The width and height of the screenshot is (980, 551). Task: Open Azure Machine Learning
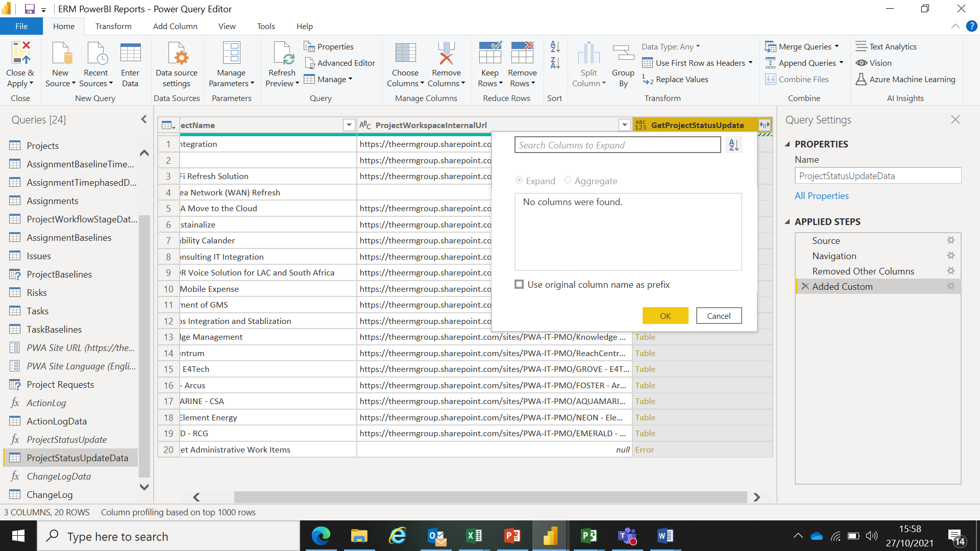point(905,79)
